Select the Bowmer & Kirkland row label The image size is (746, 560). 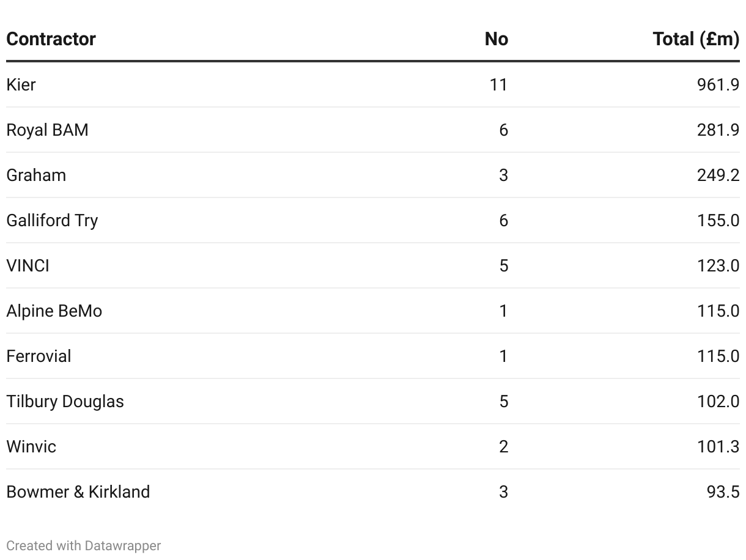point(78,492)
